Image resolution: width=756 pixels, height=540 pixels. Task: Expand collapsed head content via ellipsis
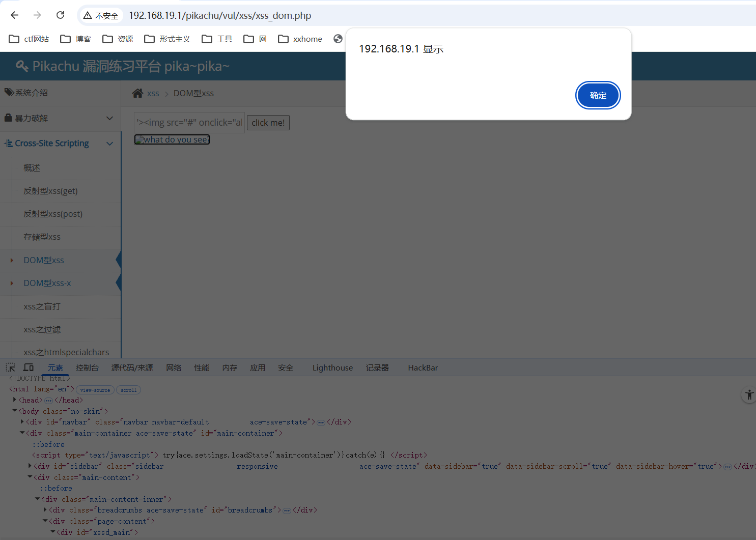coord(48,401)
